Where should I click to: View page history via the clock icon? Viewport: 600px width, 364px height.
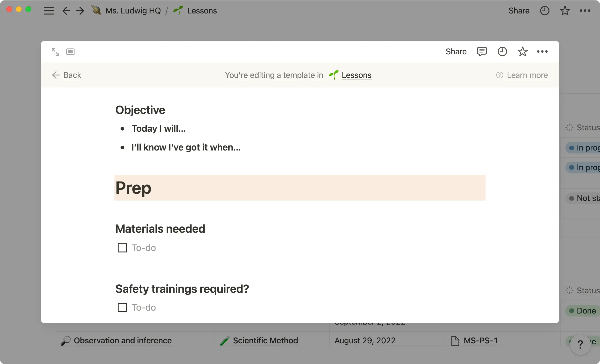pyautogui.click(x=502, y=51)
